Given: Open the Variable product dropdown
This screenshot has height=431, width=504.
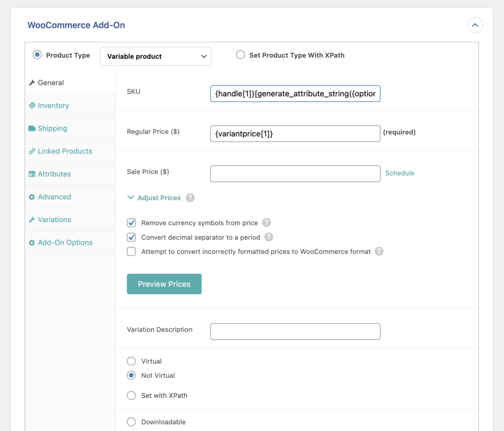Looking at the screenshot, I should point(156,56).
